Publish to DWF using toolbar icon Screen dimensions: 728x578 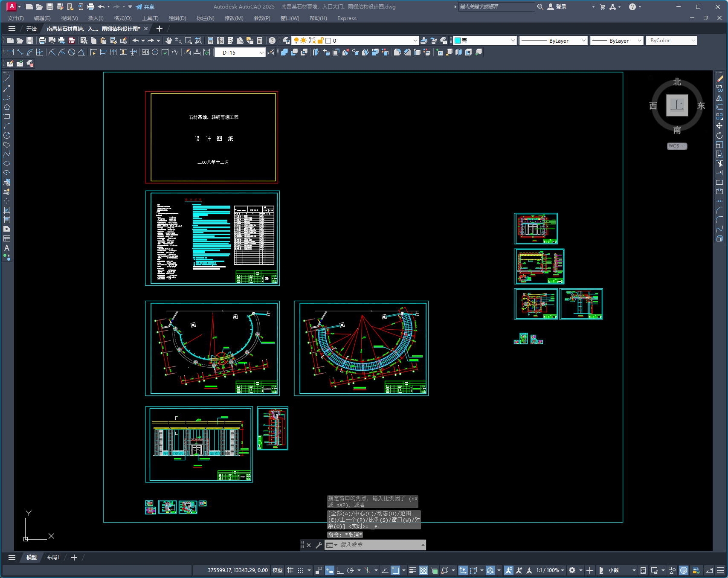[x=72, y=41]
